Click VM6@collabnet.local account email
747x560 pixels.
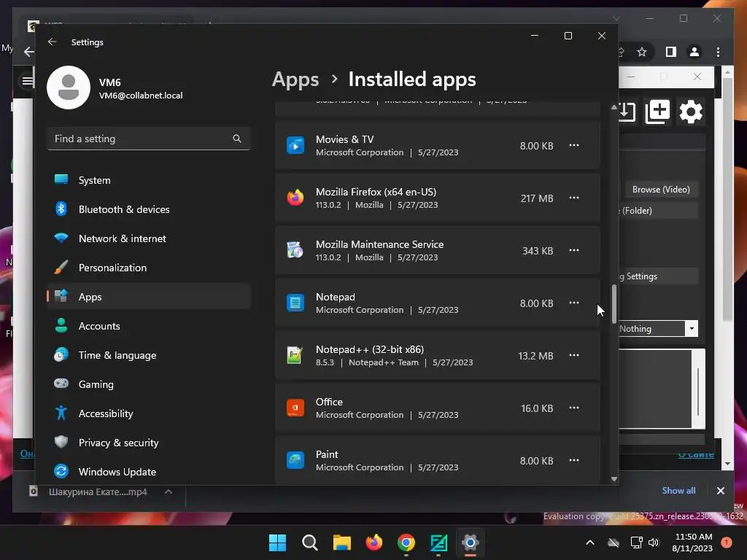[141, 96]
